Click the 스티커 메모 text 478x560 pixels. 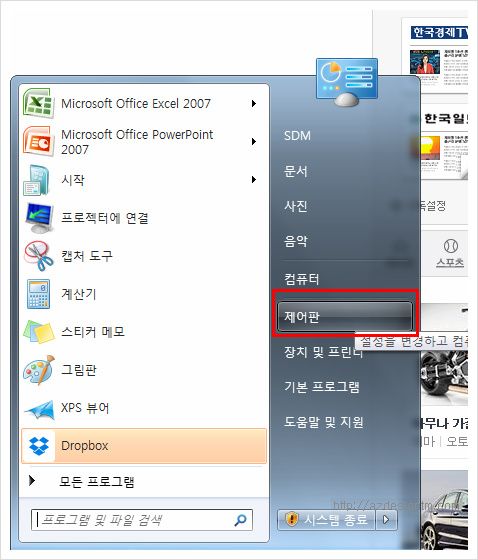click(93, 332)
